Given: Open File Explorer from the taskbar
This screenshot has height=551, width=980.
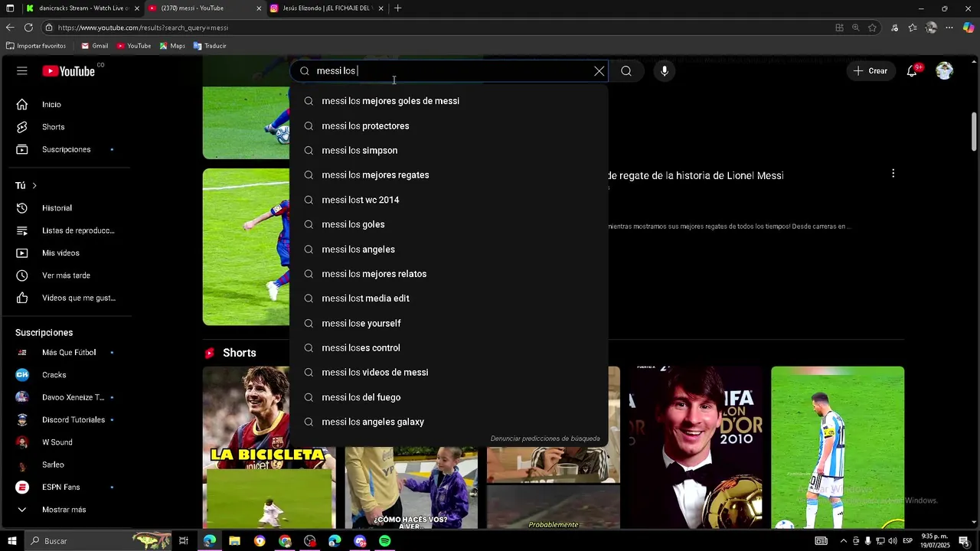Looking at the screenshot, I should coord(234,541).
